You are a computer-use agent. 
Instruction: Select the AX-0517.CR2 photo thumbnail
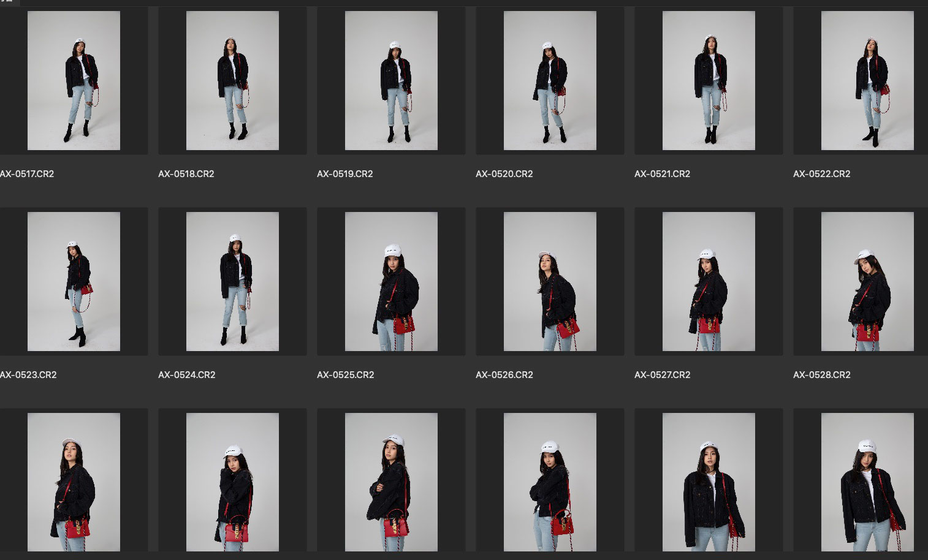pos(74,81)
